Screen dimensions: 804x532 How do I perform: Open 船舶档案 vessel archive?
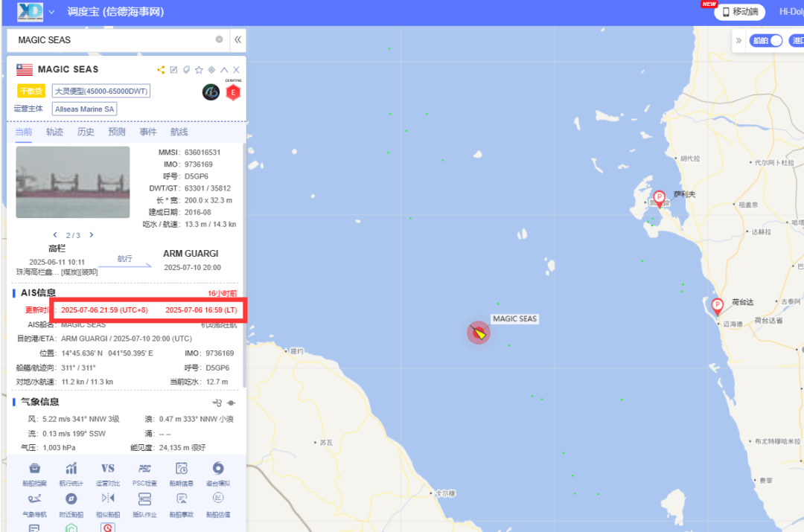coord(34,473)
